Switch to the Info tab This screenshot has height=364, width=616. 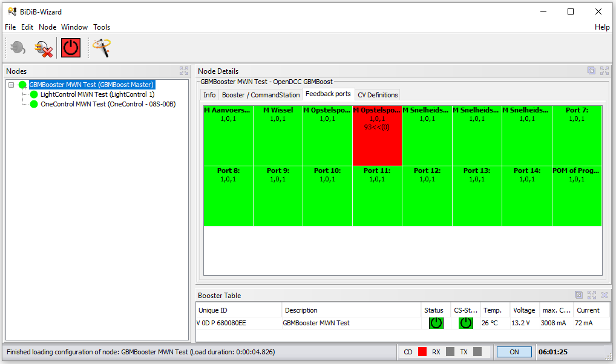(209, 95)
